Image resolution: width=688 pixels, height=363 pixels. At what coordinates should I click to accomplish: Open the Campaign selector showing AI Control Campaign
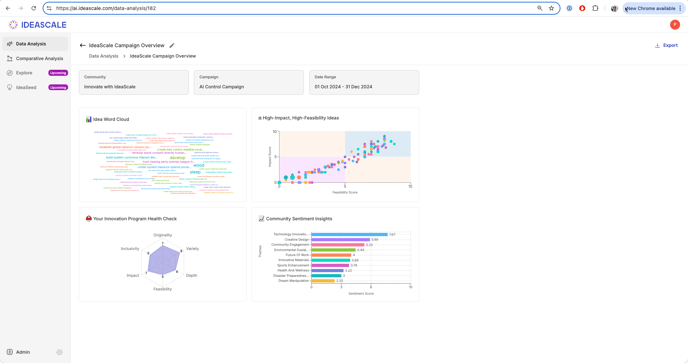249,83
